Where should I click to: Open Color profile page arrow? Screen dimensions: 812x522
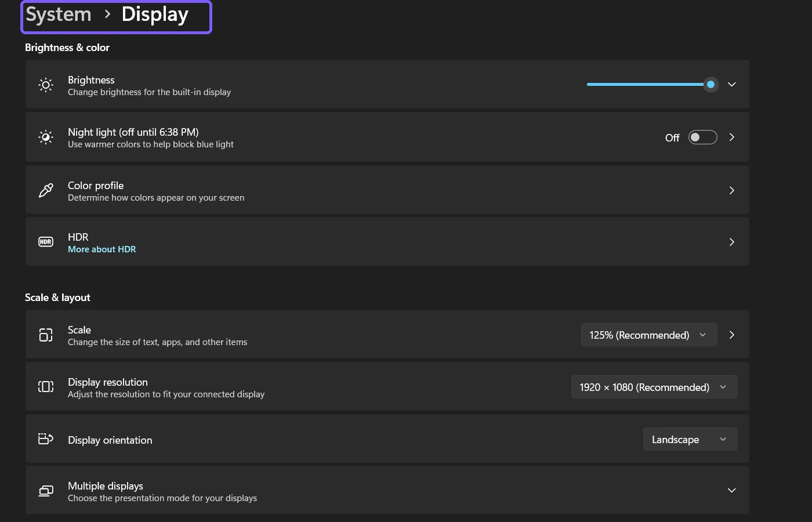pos(732,190)
